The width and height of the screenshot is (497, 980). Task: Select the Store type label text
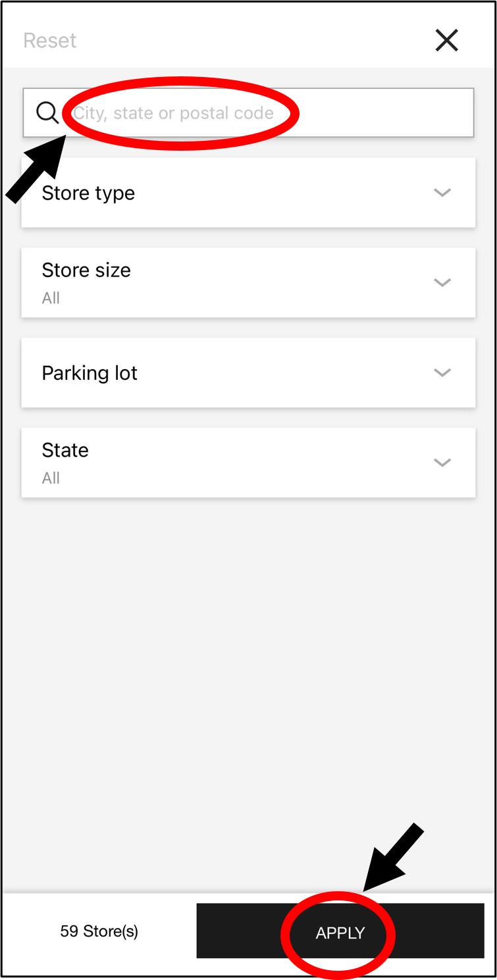pyautogui.click(x=88, y=193)
